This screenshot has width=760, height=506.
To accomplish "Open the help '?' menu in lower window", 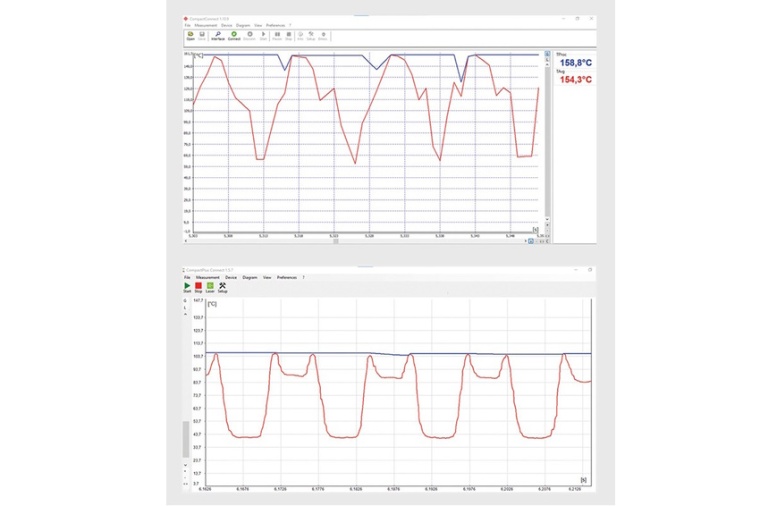I will coord(303,277).
